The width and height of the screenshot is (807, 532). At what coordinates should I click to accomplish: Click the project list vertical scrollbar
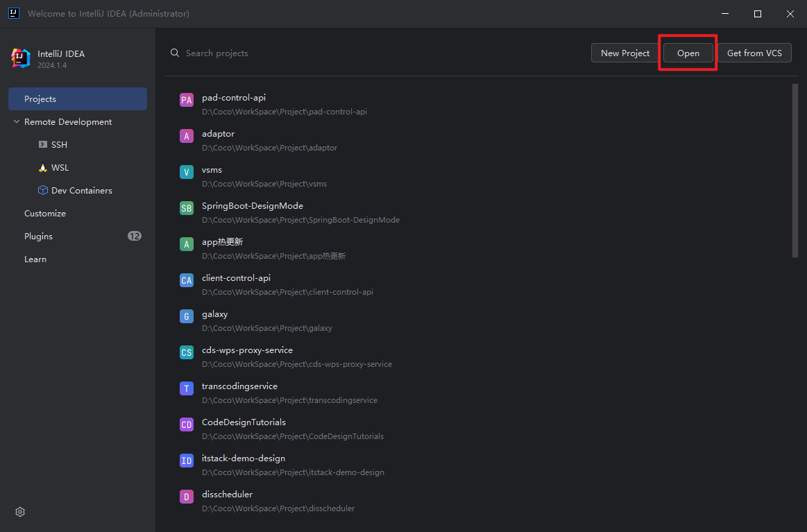(795, 171)
